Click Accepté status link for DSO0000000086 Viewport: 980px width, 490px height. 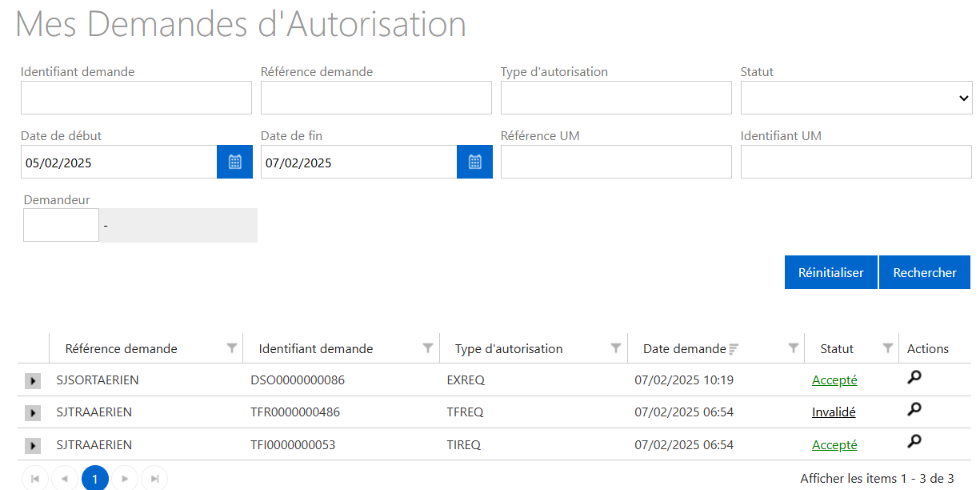[x=834, y=380]
